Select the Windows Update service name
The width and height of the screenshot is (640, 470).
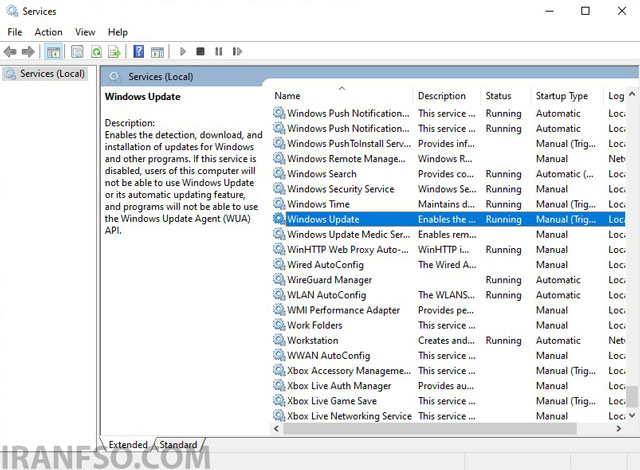(x=323, y=219)
